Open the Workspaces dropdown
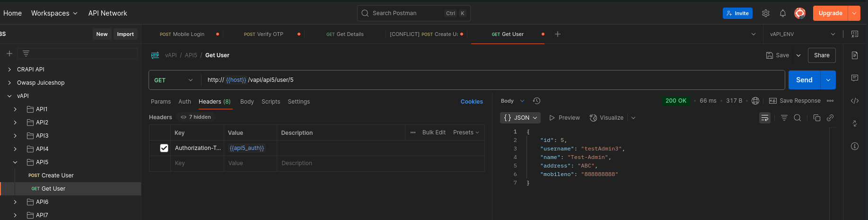The height and width of the screenshot is (220, 868). [x=54, y=13]
